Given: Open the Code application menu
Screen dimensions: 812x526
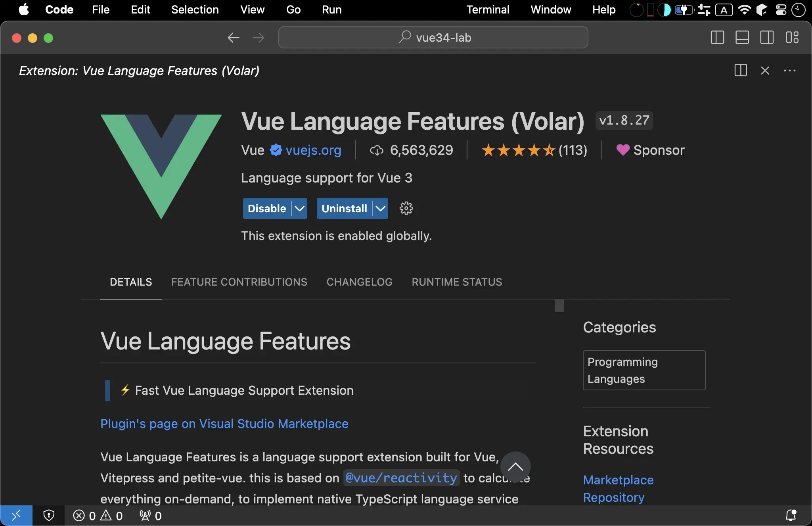Looking at the screenshot, I should click(59, 10).
